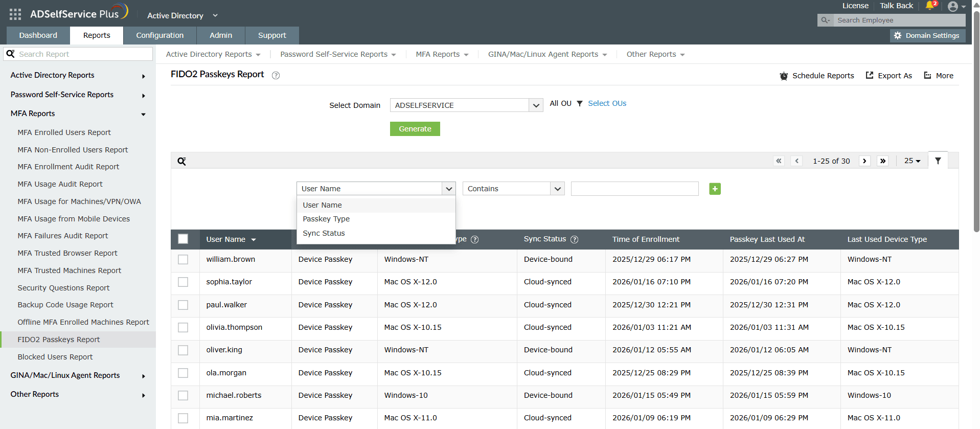Image resolution: width=980 pixels, height=429 pixels.
Task: Click the Search Report input field
Action: pos(85,54)
